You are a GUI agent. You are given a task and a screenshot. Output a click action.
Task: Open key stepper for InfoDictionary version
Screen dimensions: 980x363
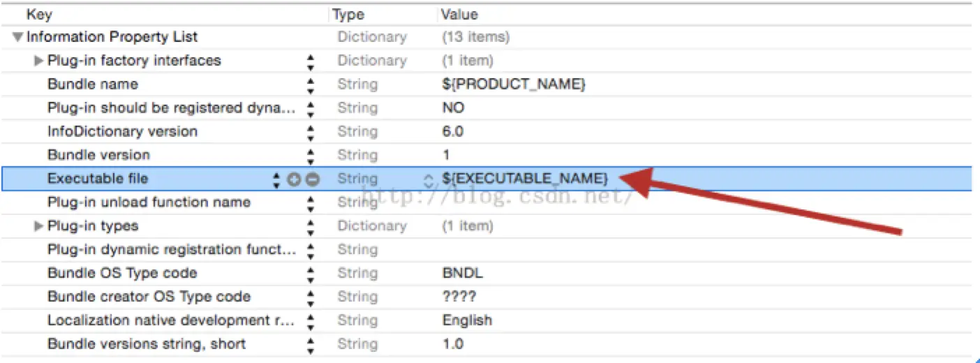point(311,132)
